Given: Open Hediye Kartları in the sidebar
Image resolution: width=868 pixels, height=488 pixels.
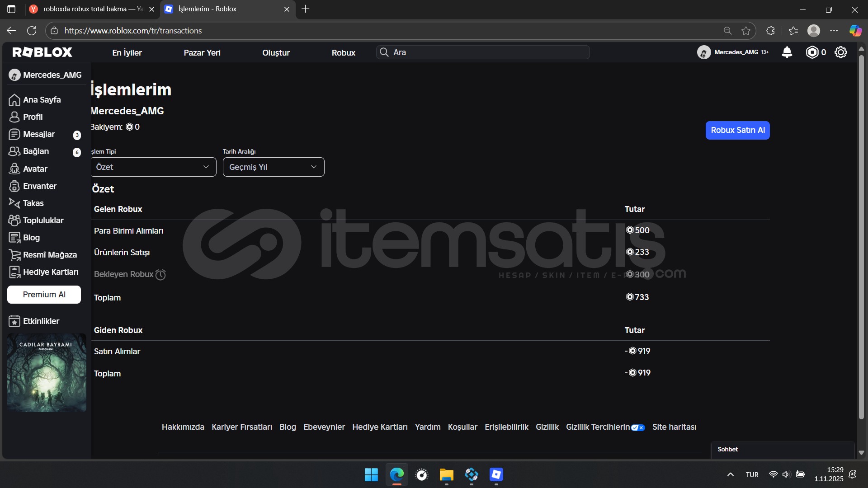Looking at the screenshot, I should [50, 272].
